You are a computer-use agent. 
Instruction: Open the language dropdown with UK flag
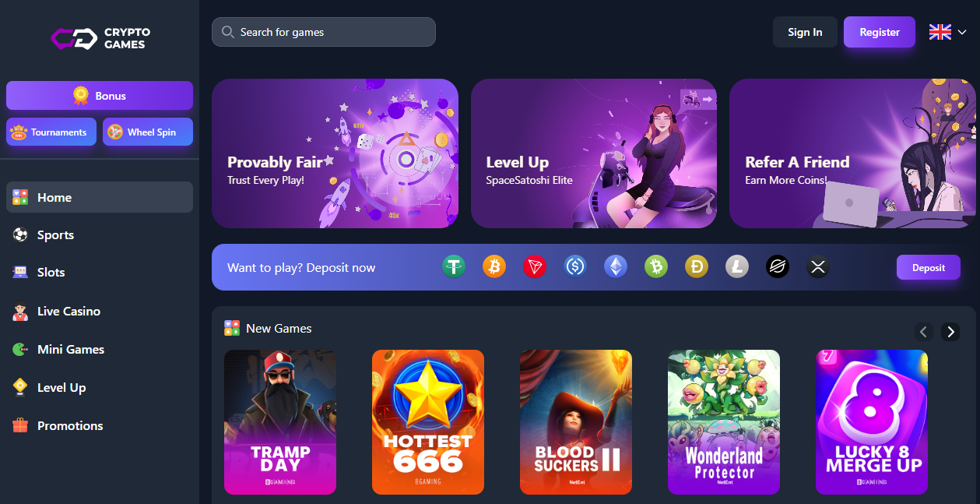coord(947,32)
